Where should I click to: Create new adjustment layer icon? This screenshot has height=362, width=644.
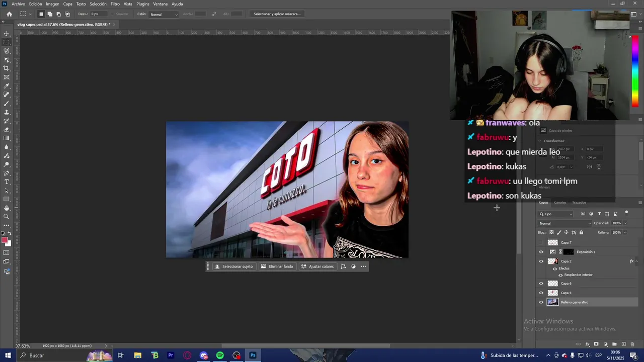coord(605,344)
